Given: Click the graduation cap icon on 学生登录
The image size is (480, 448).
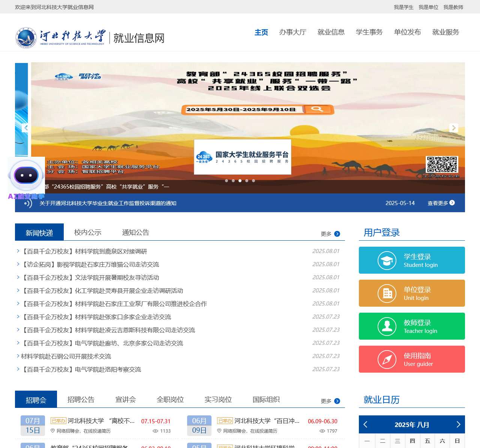Looking at the screenshot, I should [x=387, y=260].
